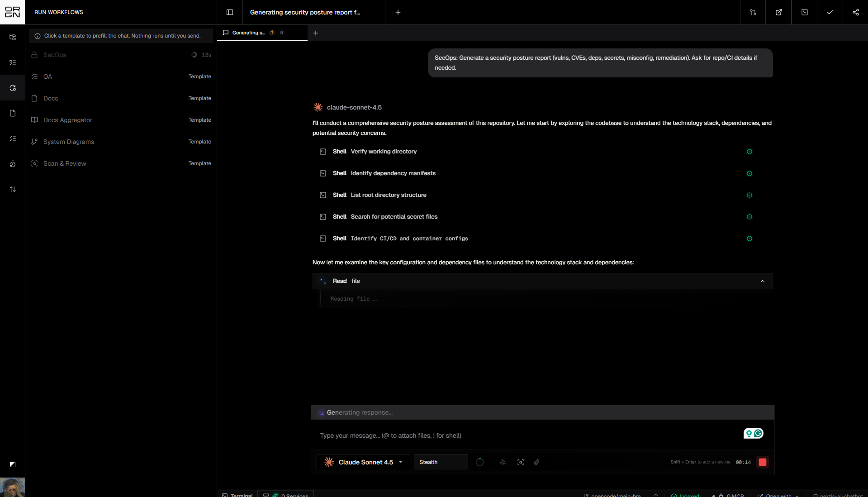Image resolution: width=868 pixels, height=497 pixels.
Task: Open the Claude Sonnet 4.5 model dropdown
Action: point(363,462)
